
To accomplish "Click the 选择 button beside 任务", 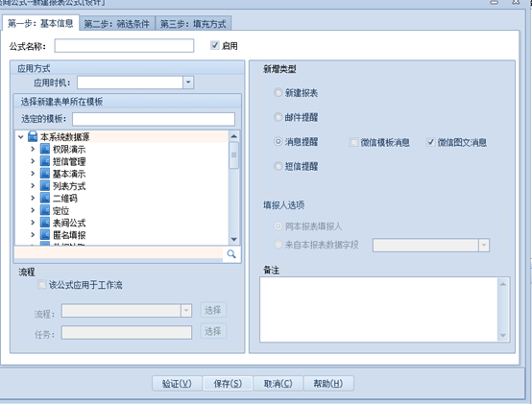I will pyautogui.click(x=213, y=331).
